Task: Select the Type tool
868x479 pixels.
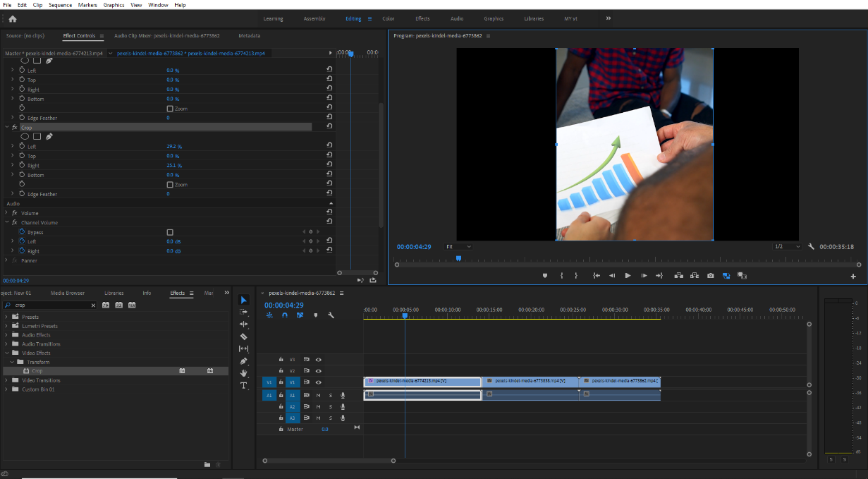Action: (x=244, y=385)
